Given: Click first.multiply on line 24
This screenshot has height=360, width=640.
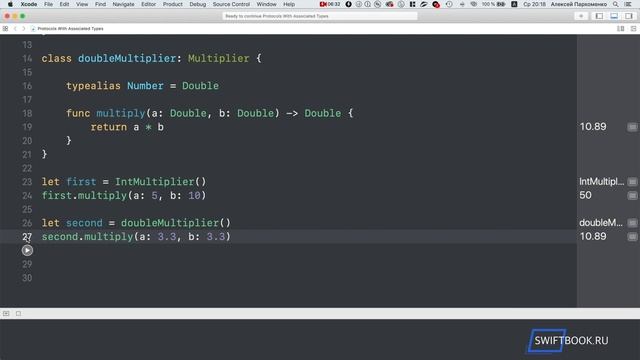Looking at the screenshot, I should pyautogui.click(x=84, y=196).
